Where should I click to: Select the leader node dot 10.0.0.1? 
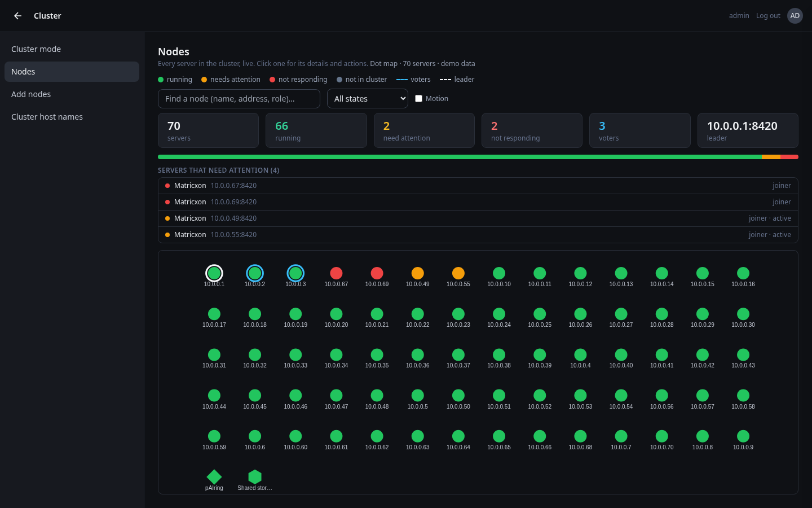tap(214, 273)
